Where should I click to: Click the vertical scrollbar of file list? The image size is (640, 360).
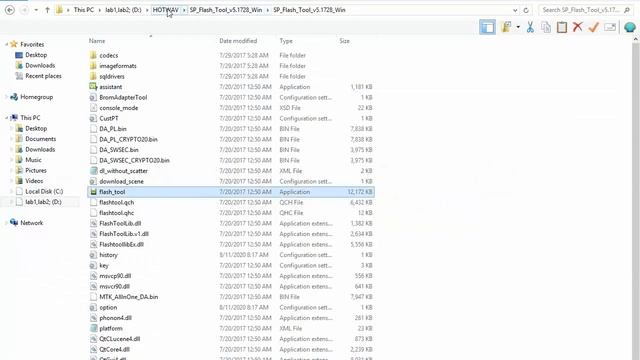click(x=636, y=201)
